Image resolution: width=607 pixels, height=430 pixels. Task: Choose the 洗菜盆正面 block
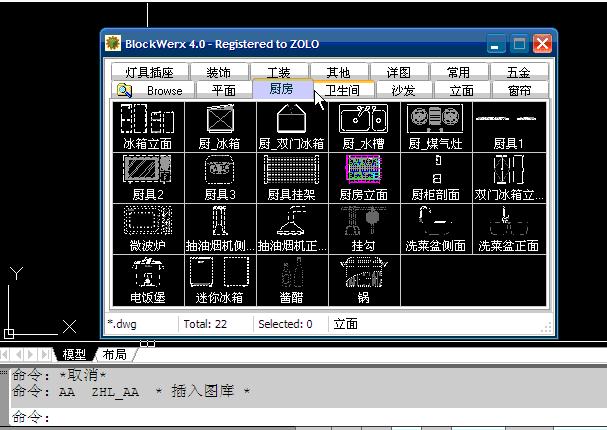coord(509,229)
